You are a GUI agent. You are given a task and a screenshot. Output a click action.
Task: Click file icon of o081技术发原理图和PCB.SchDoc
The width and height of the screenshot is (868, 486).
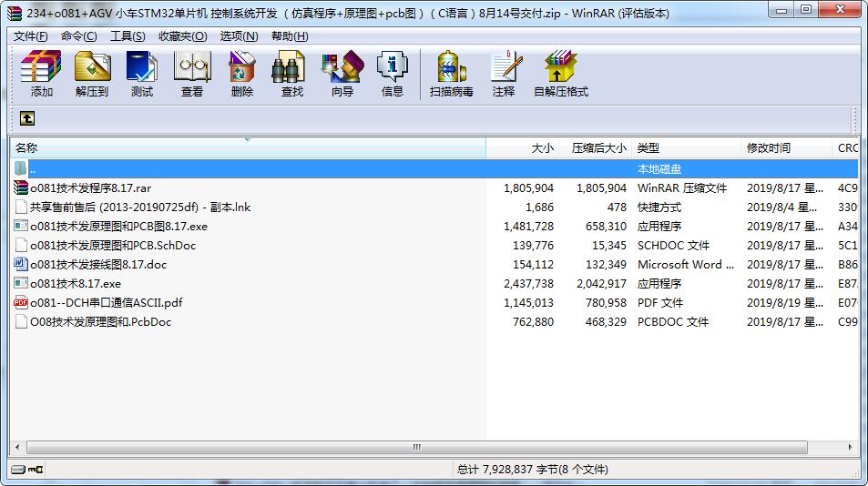pos(21,245)
